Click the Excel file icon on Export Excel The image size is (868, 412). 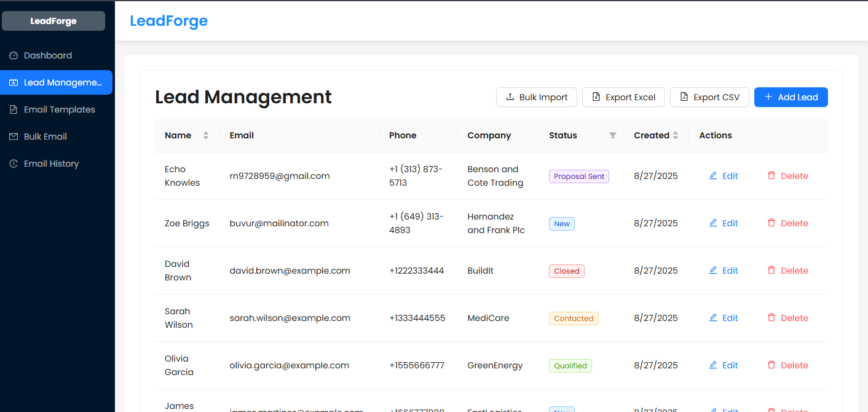(596, 97)
